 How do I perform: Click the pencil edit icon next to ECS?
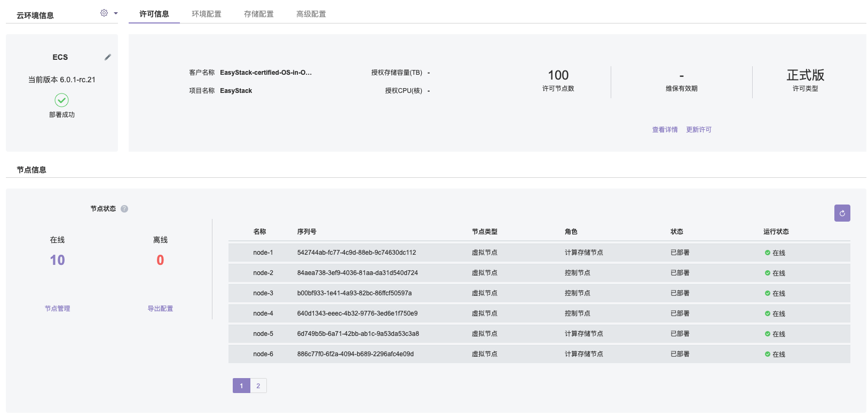108,57
